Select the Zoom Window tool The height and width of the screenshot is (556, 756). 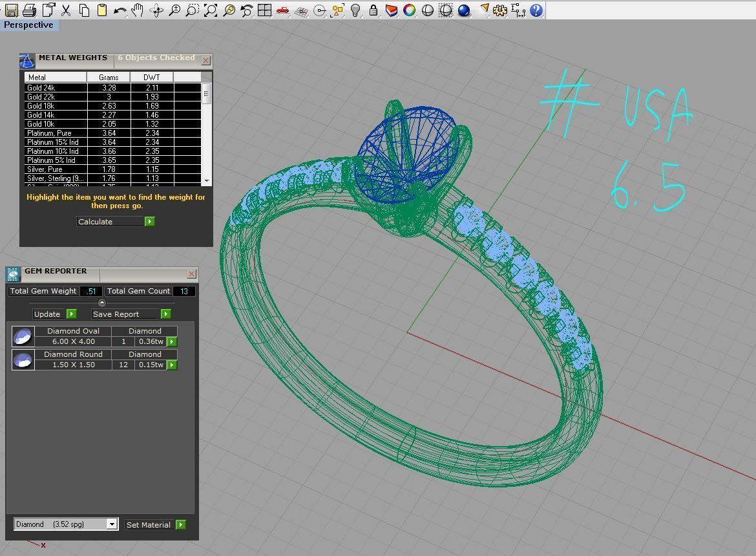tap(193, 10)
